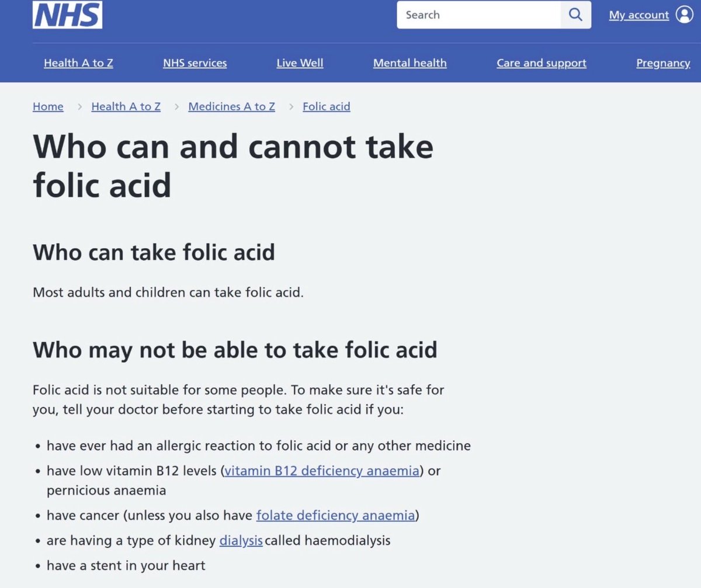Click the bullet 'have a stent in your heart'
Screen dimensions: 701x588
click(x=126, y=566)
